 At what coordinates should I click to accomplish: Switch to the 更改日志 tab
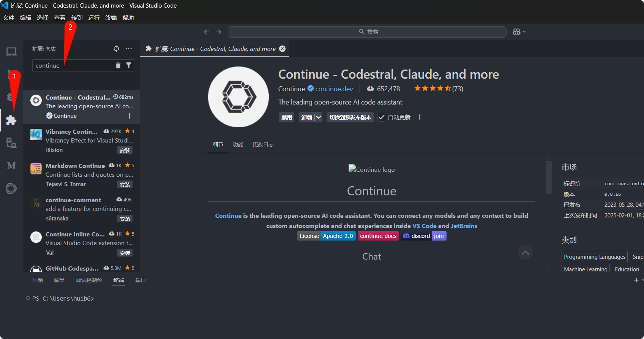[x=263, y=144]
